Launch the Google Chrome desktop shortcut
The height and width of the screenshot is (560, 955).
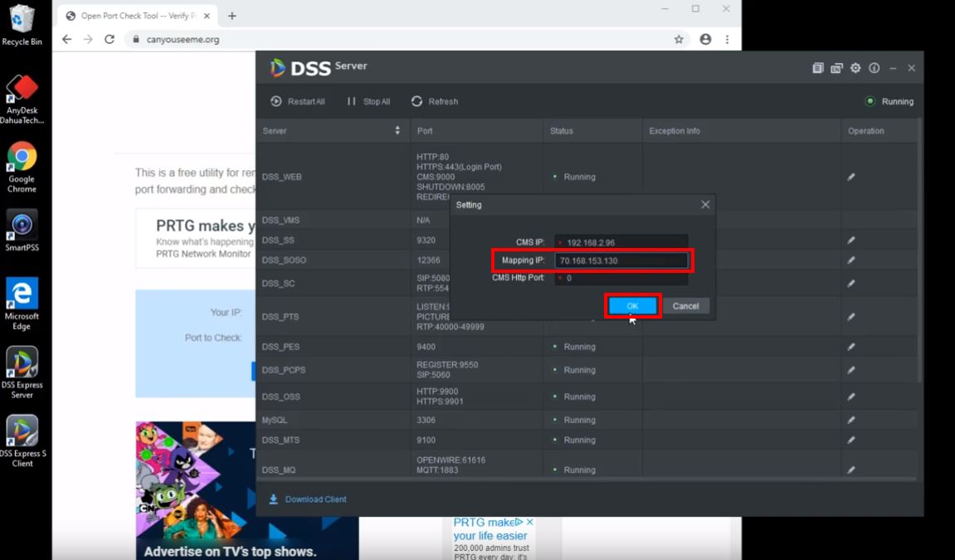(22, 168)
